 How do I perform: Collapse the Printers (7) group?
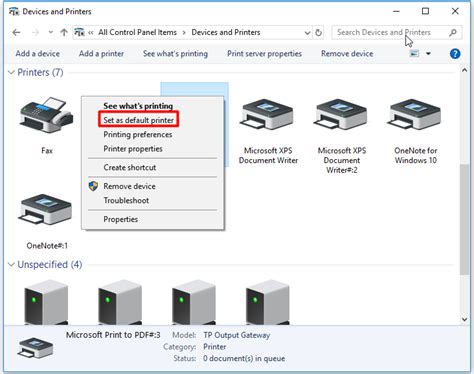coord(11,72)
